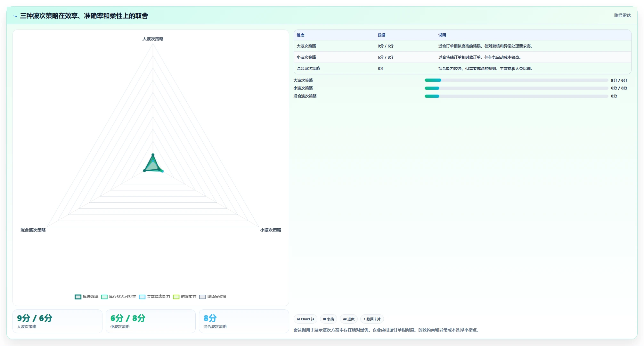The image size is (644, 346).
Task: Click the 表格 tag chip
Action: point(328,319)
